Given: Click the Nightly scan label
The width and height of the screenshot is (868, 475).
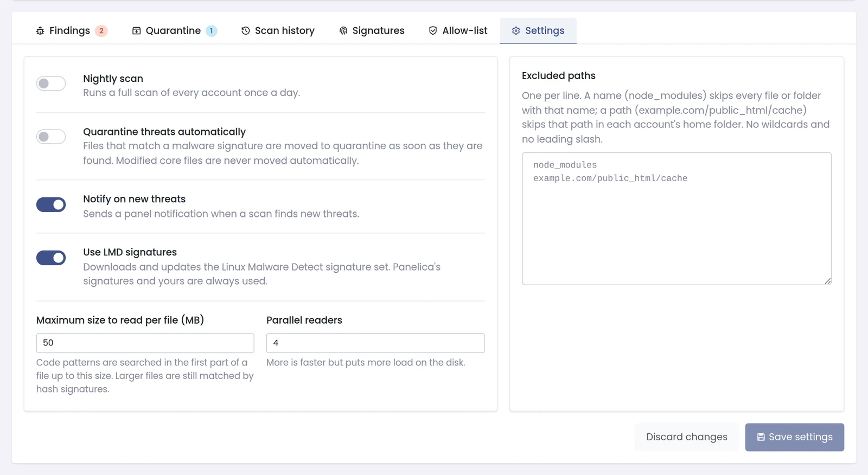Looking at the screenshot, I should coord(113,79).
